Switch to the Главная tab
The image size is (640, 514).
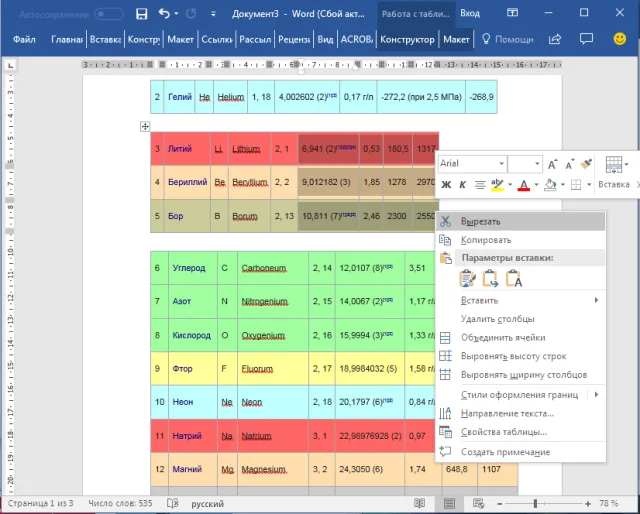point(67,40)
